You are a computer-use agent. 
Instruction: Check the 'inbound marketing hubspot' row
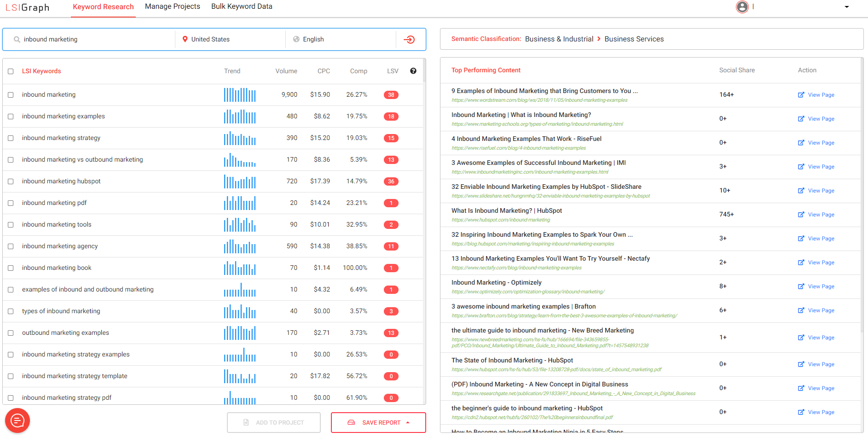pyautogui.click(x=11, y=181)
